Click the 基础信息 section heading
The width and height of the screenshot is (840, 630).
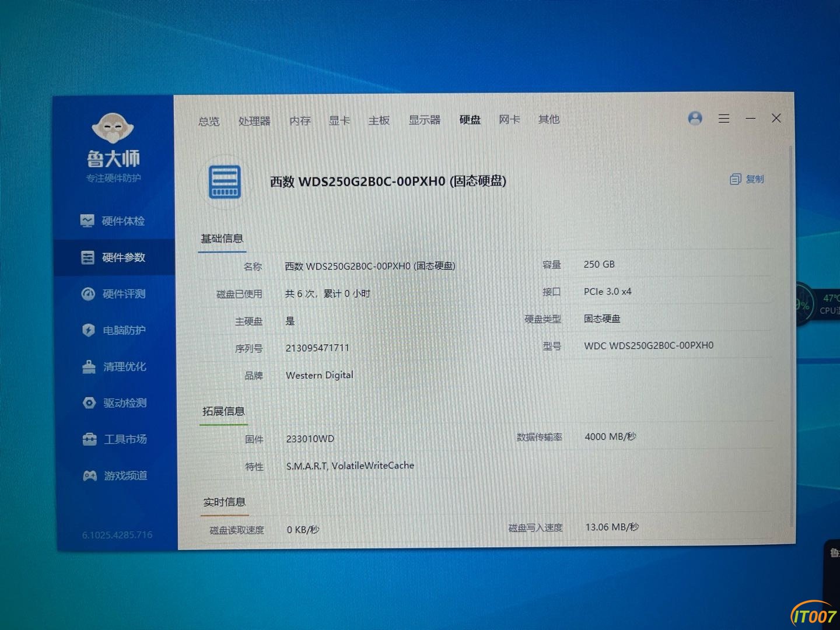pyautogui.click(x=222, y=239)
